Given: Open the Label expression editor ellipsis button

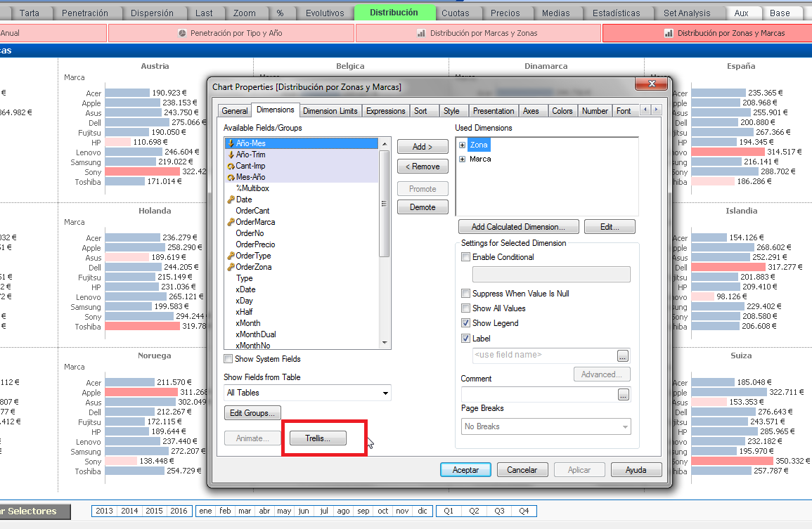Looking at the screenshot, I should (x=623, y=355).
